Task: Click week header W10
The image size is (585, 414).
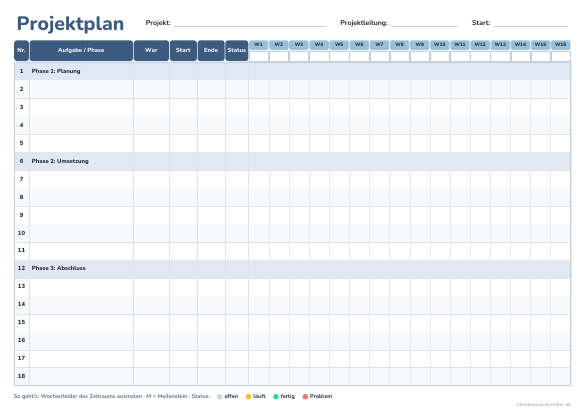Action: tap(440, 45)
